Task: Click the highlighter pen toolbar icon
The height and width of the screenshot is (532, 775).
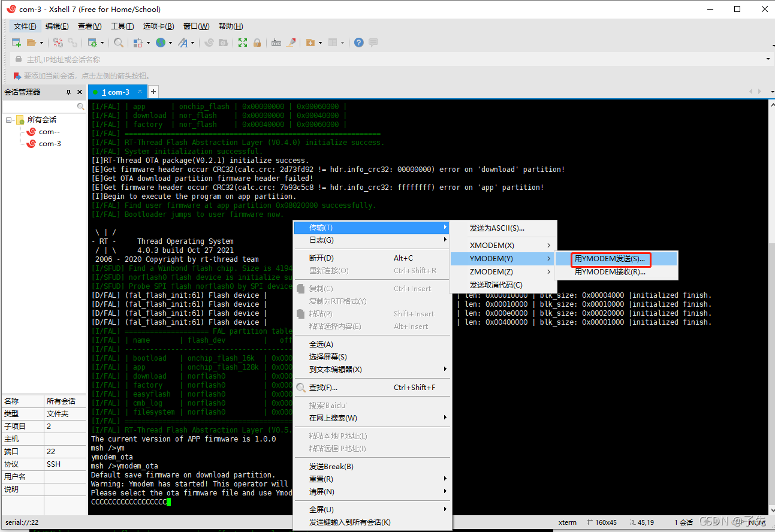Action: (x=291, y=43)
